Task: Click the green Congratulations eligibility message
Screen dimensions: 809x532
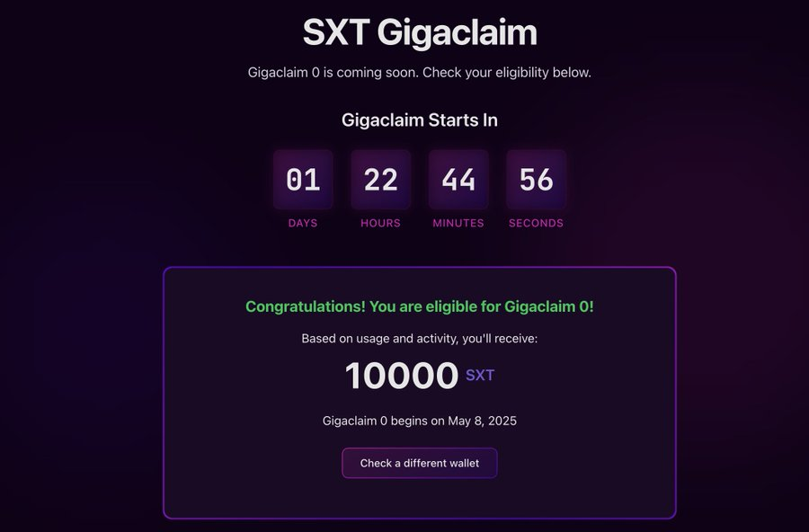Action: [x=420, y=306]
